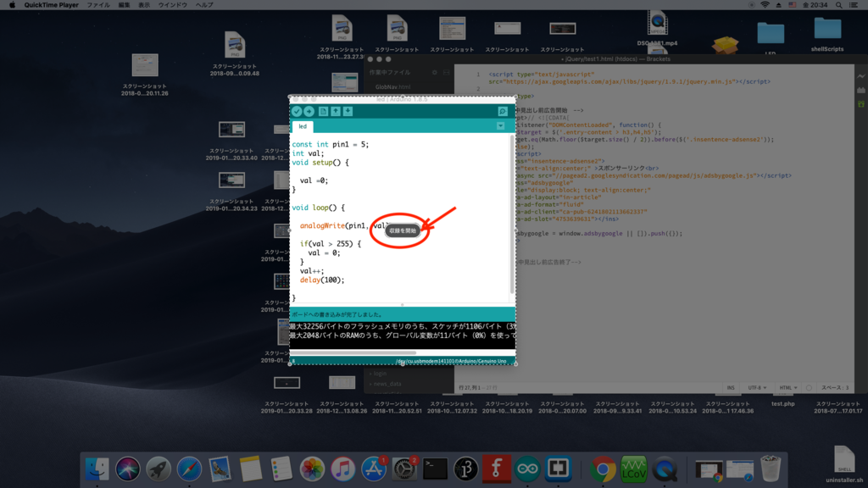Image resolution: width=868 pixels, height=488 pixels.
Task: Select screenshot 2019-01...20.34.23 on desktop
Action: (231, 191)
